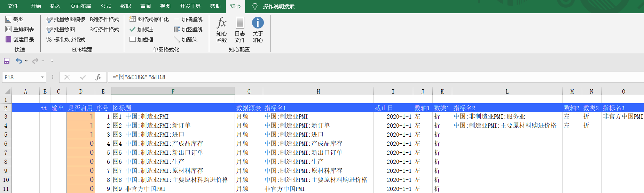Open Insert Function fx beside the formula bar
Image resolution: width=644 pixels, height=193 pixels.
coord(99,77)
